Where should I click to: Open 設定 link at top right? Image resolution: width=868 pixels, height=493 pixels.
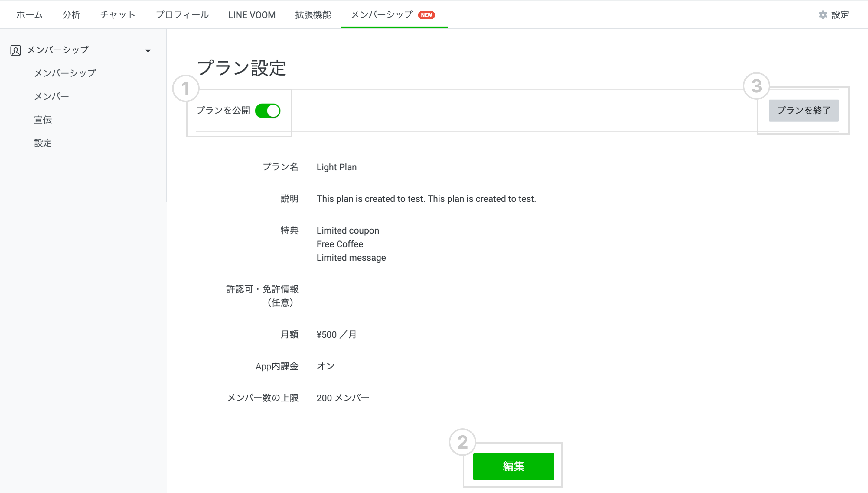point(840,15)
